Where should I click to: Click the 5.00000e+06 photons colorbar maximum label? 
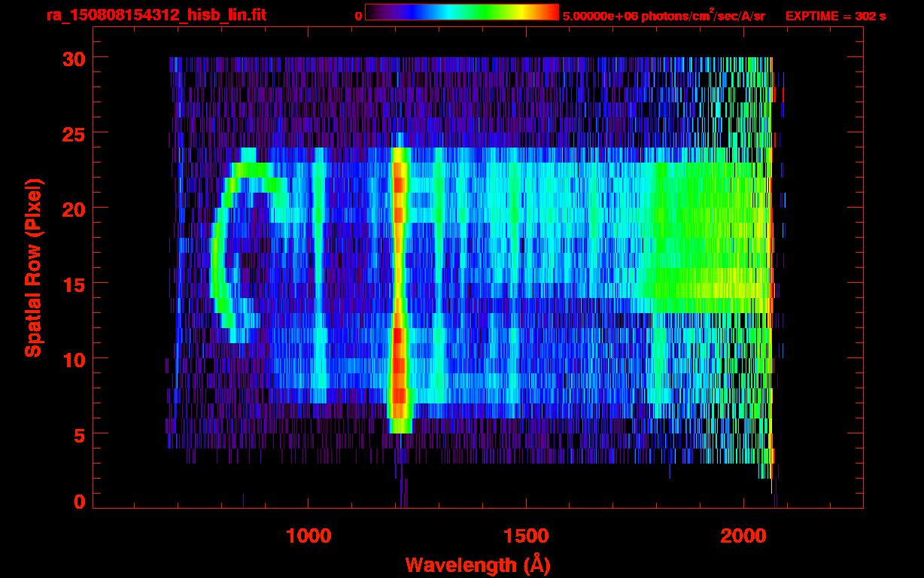pos(663,16)
